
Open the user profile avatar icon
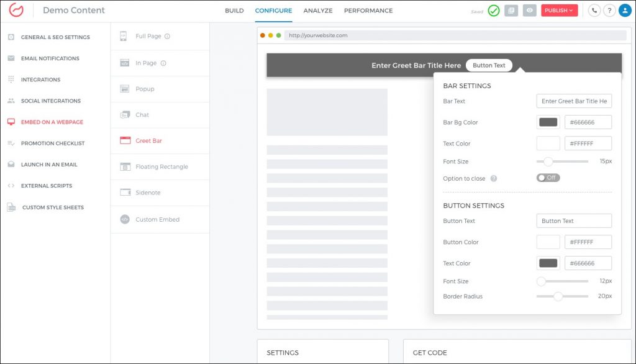pos(624,11)
